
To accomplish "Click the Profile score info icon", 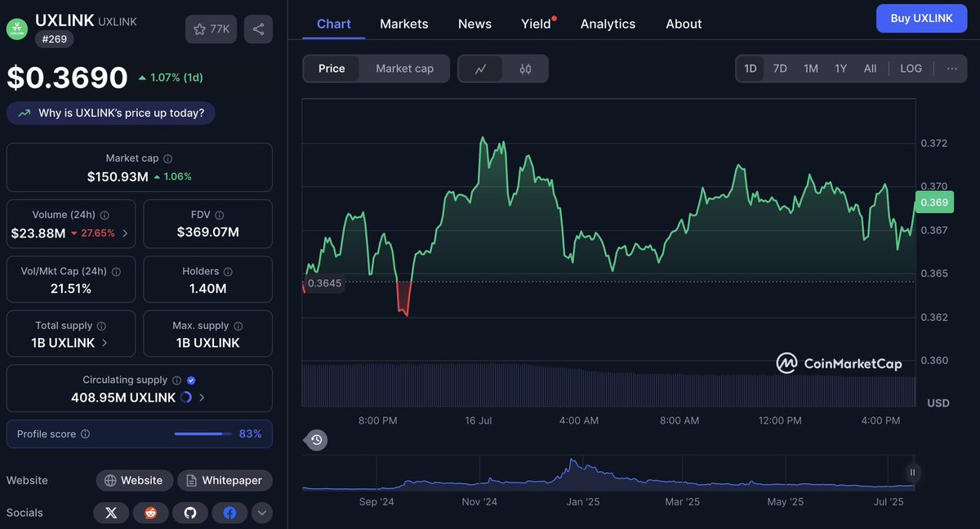I will tap(86, 434).
